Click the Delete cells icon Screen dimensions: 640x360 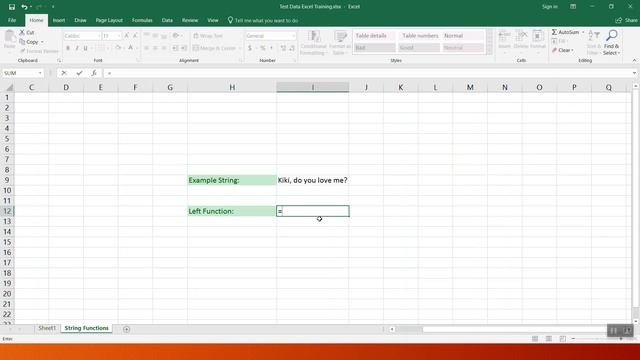521,36
